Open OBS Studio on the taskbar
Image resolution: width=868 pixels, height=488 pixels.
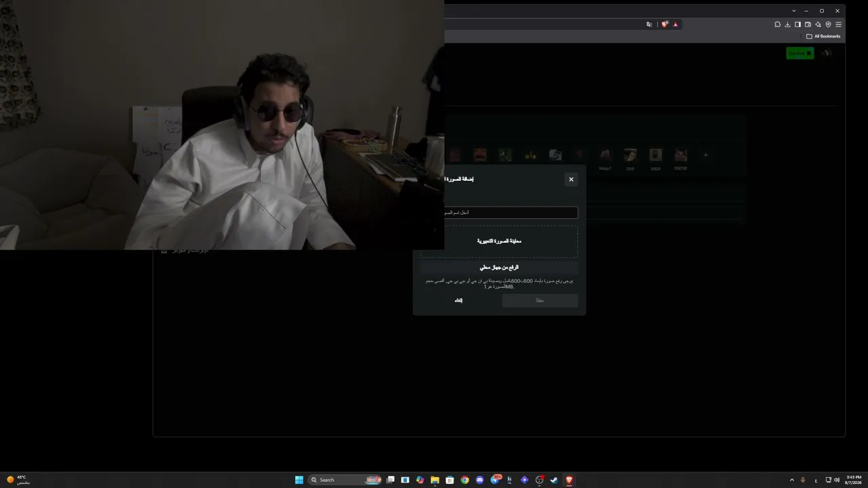pos(539,480)
